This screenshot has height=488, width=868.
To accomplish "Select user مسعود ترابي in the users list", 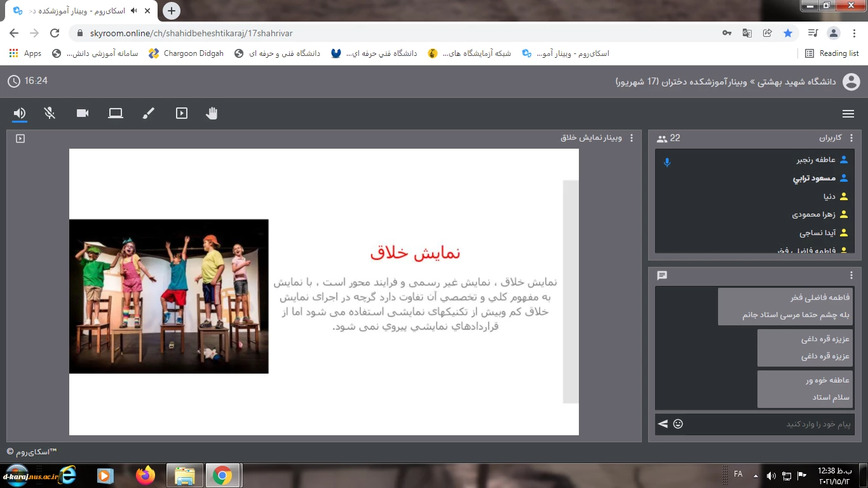I will pos(813,179).
